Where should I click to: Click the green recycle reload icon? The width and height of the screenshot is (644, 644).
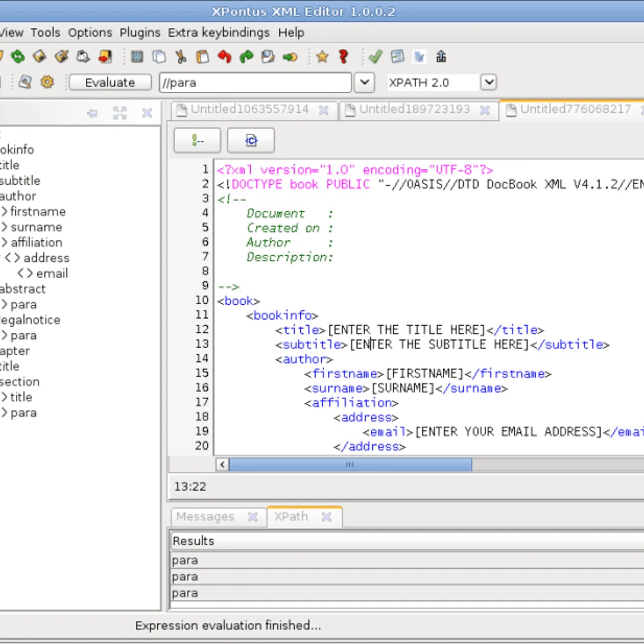point(18,57)
